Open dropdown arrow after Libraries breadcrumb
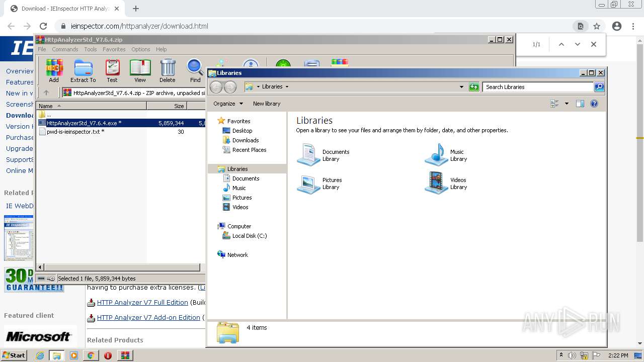Image resolution: width=644 pixels, height=362 pixels. pos(287,86)
